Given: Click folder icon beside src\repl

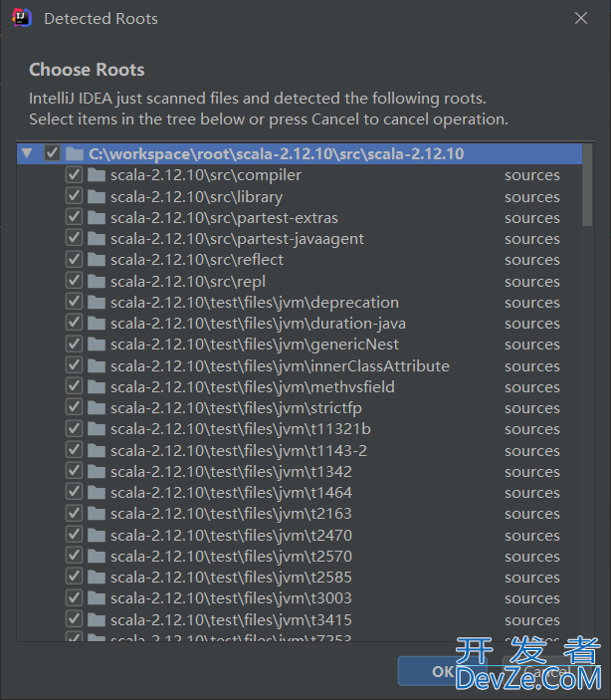Looking at the screenshot, I should 97,281.
